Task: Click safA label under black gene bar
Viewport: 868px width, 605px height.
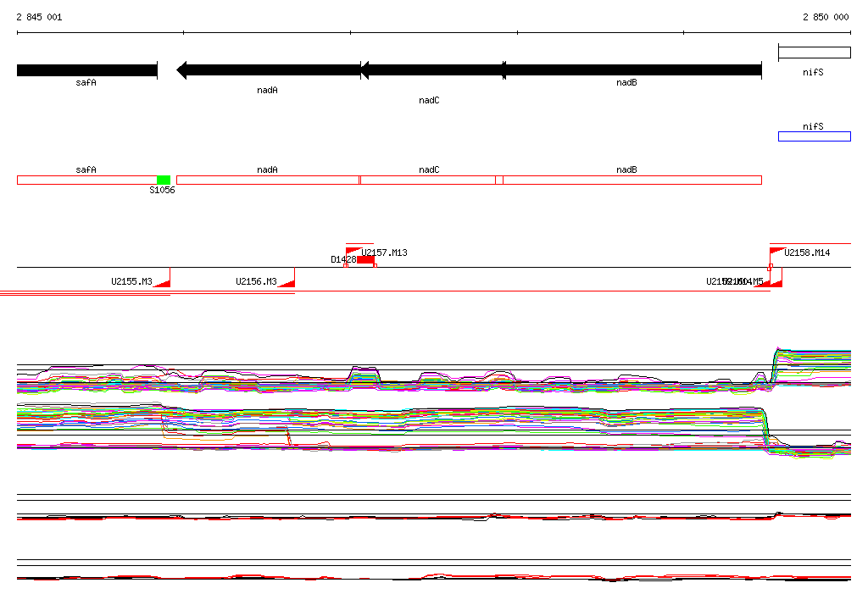Action: tap(86, 82)
